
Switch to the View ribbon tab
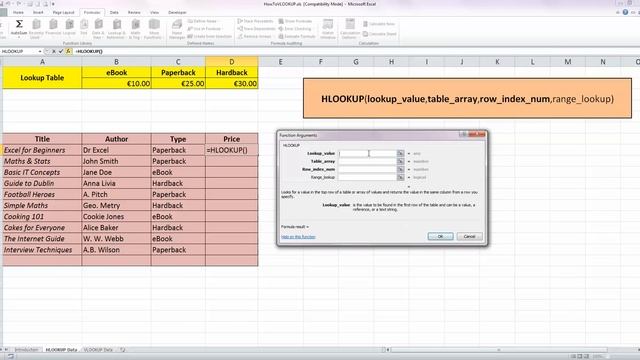pyautogui.click(x=154, y=13)
